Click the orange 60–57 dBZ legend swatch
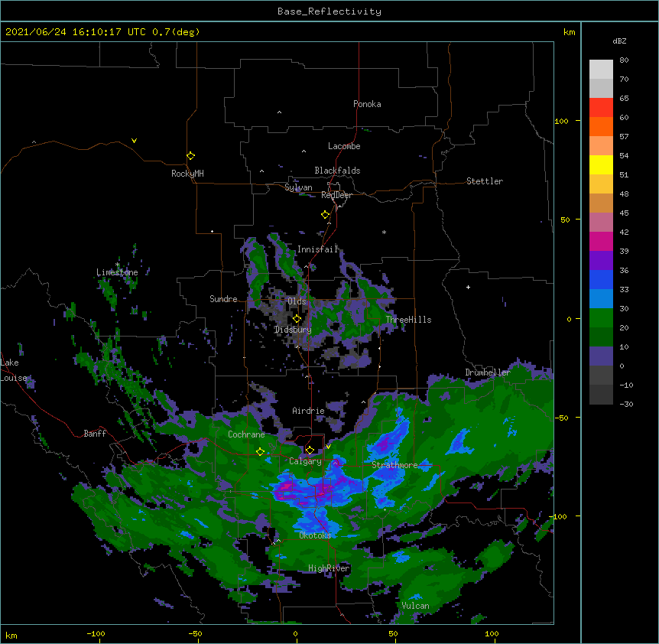The height and width of the screenshot is (644, 659). click(x=601, y=126)
